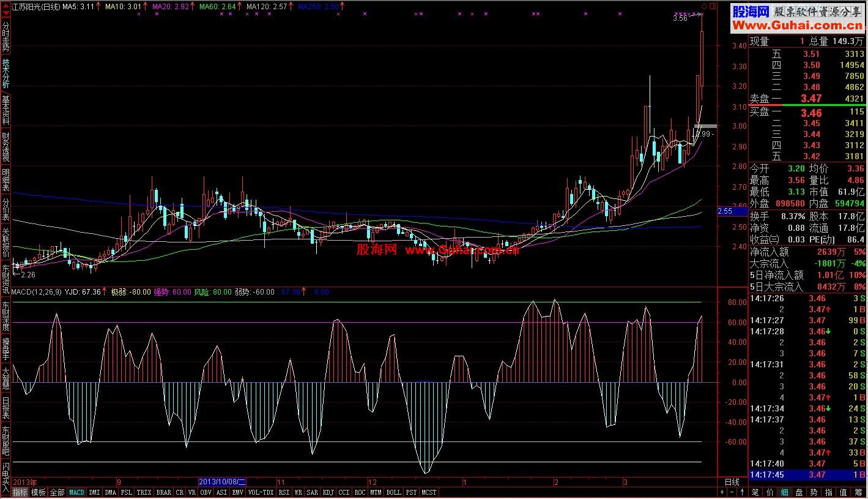
Task: Select the ROC indicator
Action: click(x=360, y=492)
